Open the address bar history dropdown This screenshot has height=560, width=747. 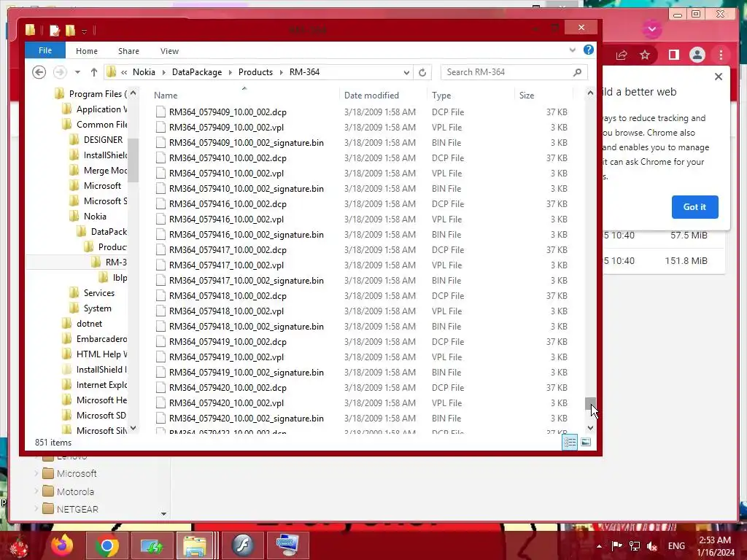click(406, 72)
